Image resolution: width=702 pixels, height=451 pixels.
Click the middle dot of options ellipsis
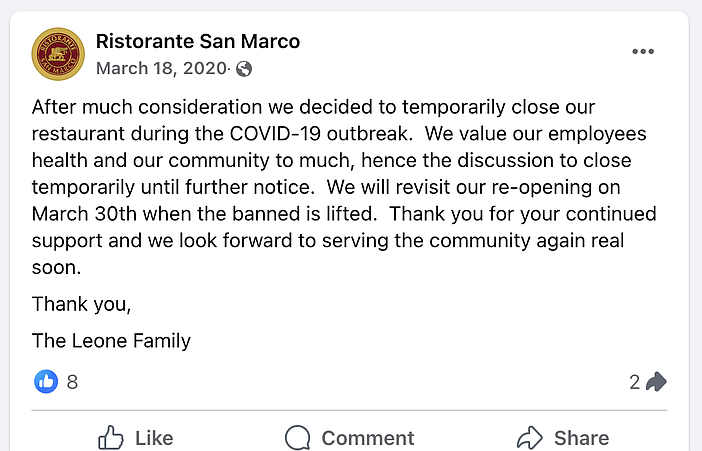(x=643, y=52)
